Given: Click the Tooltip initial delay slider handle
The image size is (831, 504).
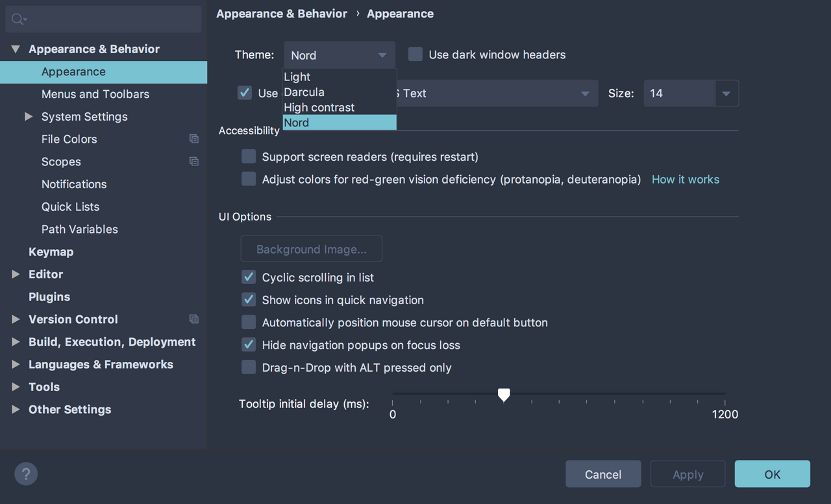Looking at the screenshot, I should click(504, 394).
